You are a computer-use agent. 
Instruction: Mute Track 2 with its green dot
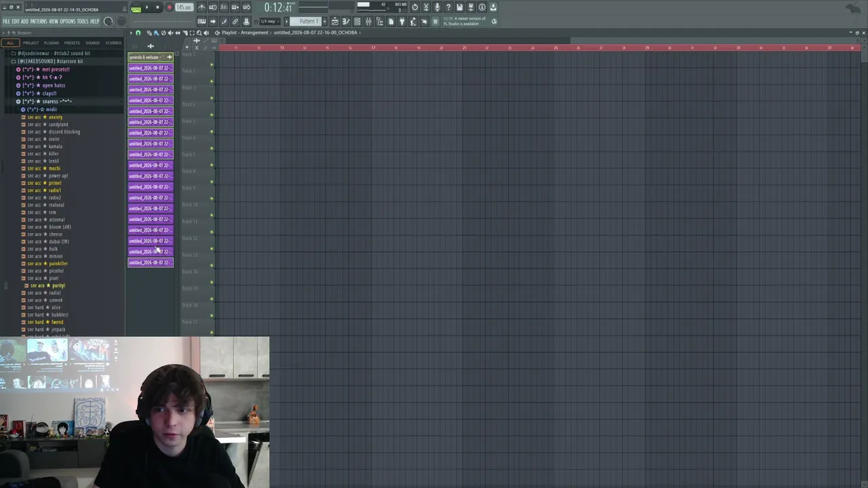(212, 81)
